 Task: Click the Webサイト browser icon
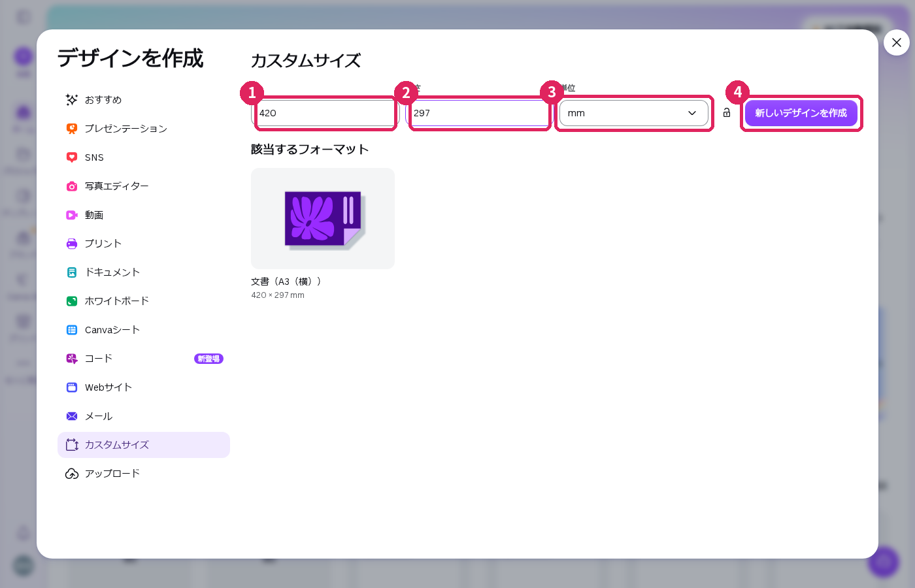[x=72, y=387]
